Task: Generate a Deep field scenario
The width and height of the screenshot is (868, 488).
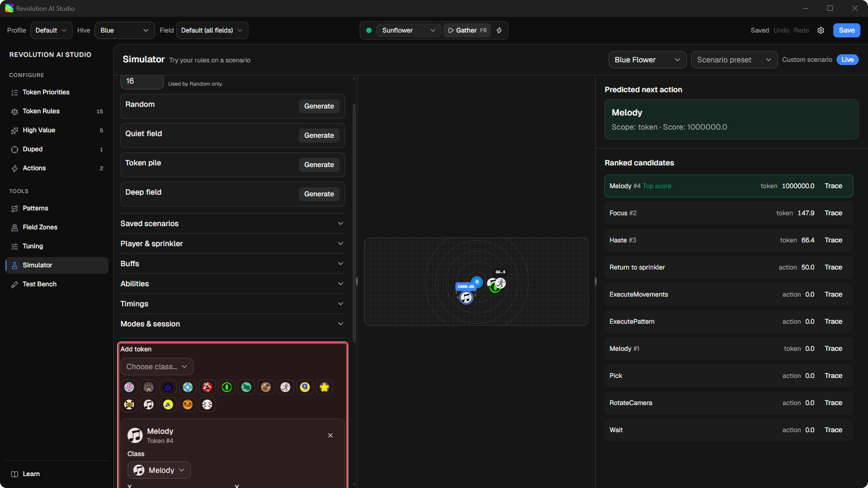Action: point(319,194)
